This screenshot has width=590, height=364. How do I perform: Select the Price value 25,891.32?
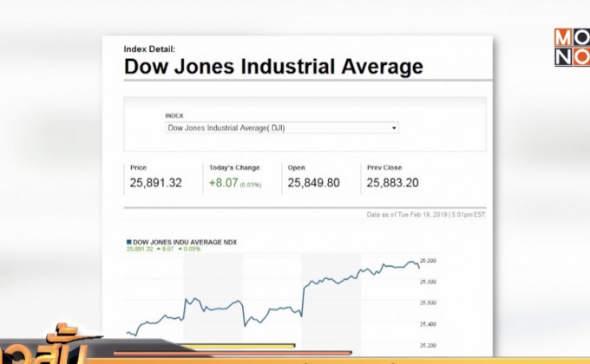156,183
